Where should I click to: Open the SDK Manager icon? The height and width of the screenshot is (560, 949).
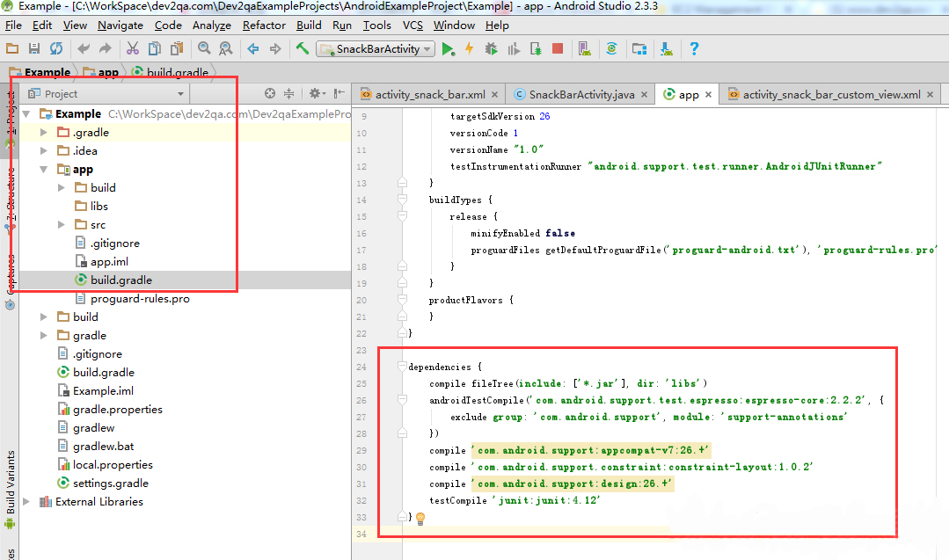point(667,49)
